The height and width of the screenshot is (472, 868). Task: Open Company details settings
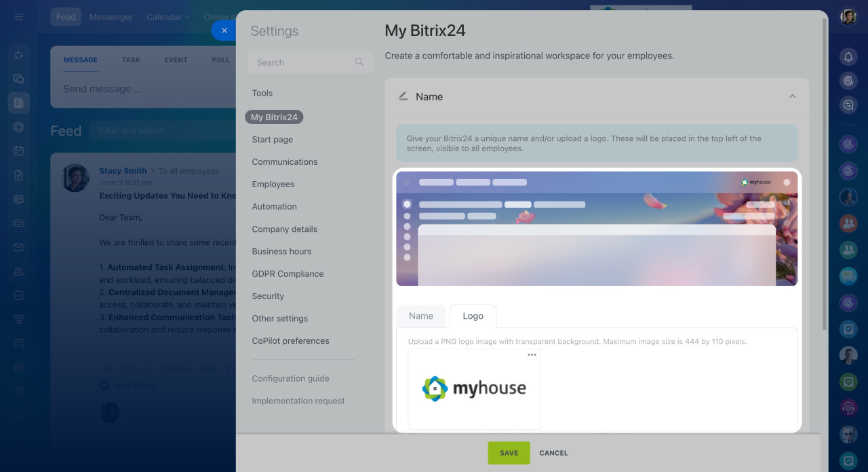click(285, 229)
